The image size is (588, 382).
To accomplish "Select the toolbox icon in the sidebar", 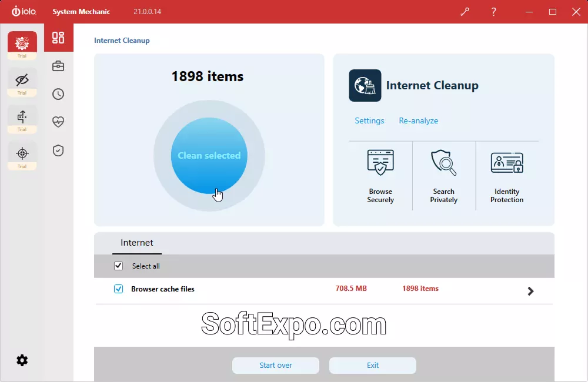I will click(x=58, y=66).
